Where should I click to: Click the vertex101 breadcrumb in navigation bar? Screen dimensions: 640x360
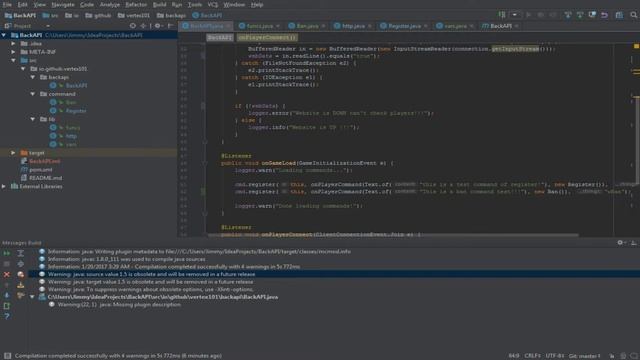pos(134,15)
